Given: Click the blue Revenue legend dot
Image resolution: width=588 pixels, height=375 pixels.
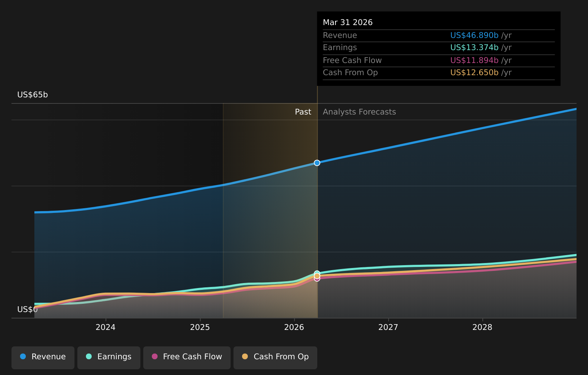Looking at the screenshot, I should (23, 356).
